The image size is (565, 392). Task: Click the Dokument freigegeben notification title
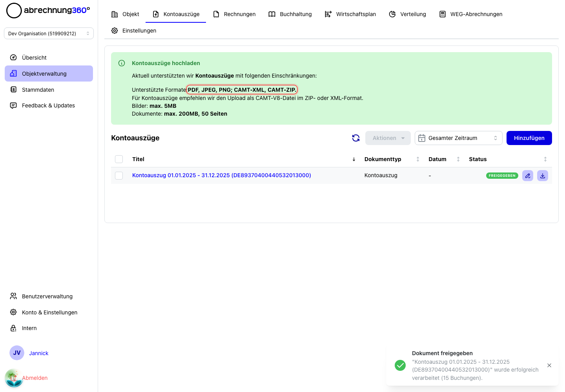tap(442, 353)
